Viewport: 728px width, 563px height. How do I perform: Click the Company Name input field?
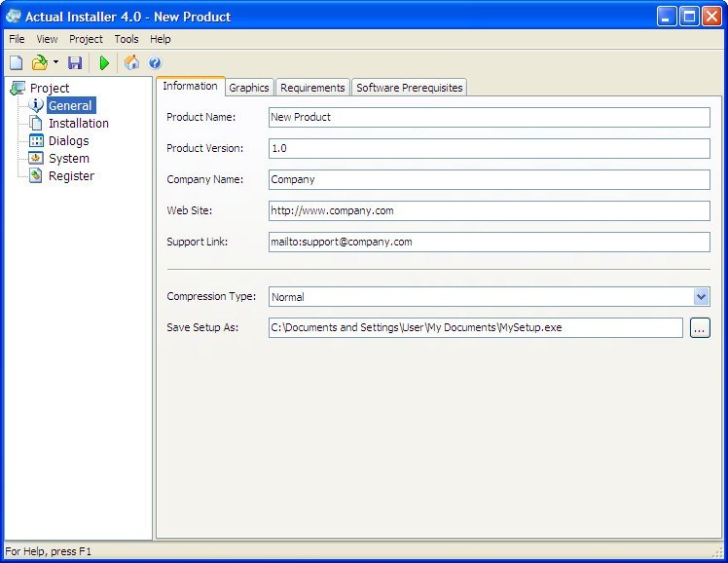pos(489,179)
